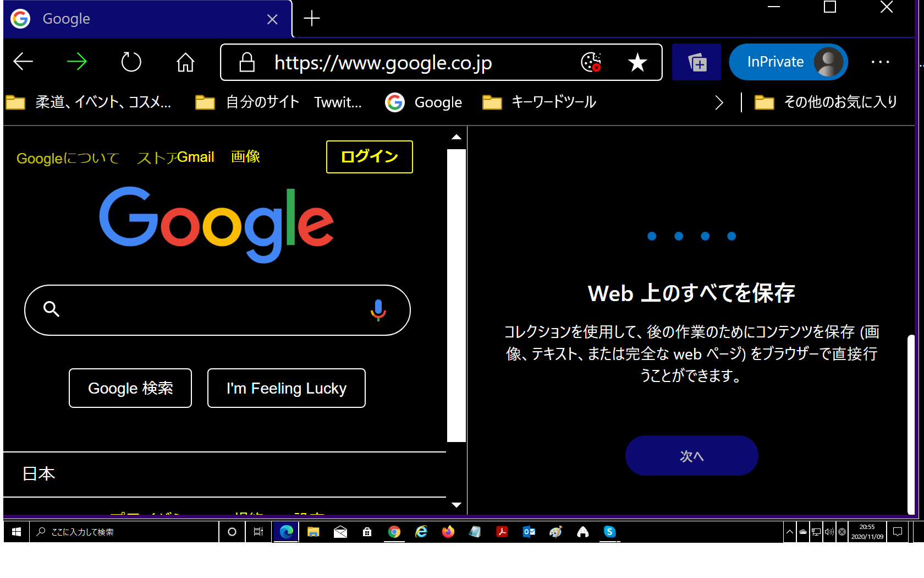Go back with the browser back arrow
The width and height of the screenshot is (924, 578).
click(x=23, y=62)
